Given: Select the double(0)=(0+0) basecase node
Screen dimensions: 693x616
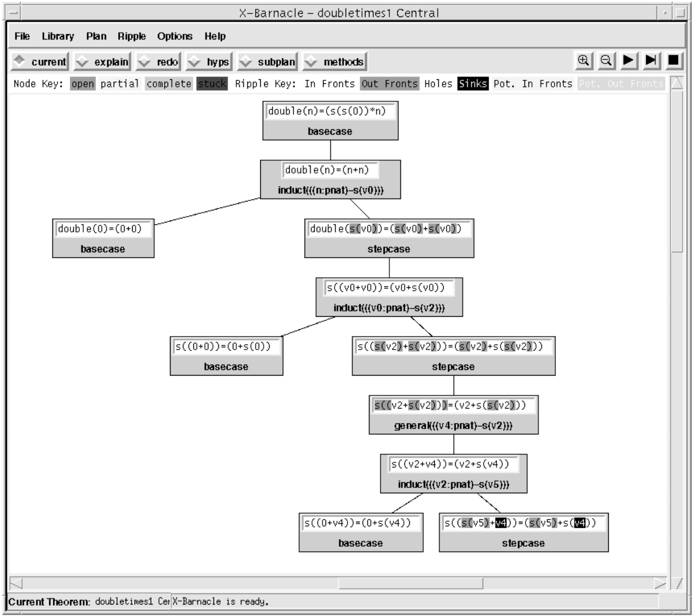Looking at the screenshot, I should [x=103, y=238].
